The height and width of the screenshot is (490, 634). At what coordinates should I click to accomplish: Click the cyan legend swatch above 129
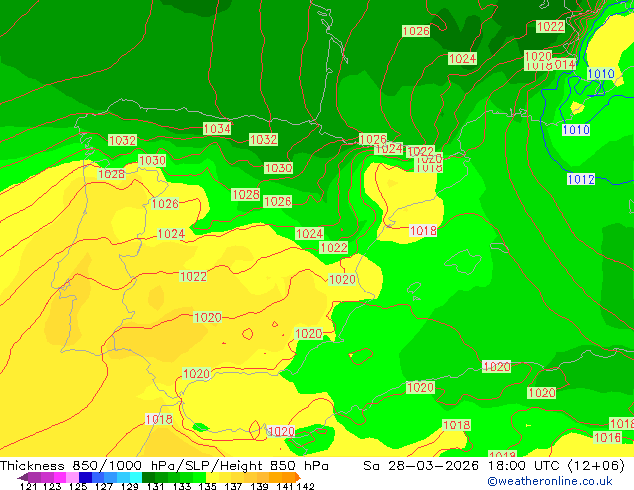[136, 477]
